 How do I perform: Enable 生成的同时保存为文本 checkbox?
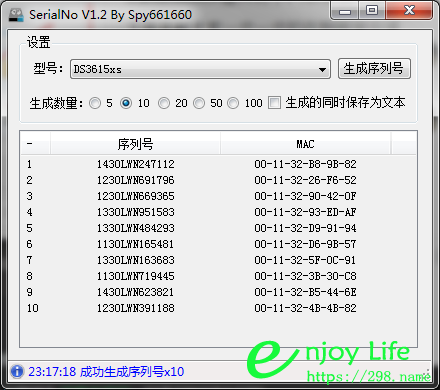[x=275, y=103]
